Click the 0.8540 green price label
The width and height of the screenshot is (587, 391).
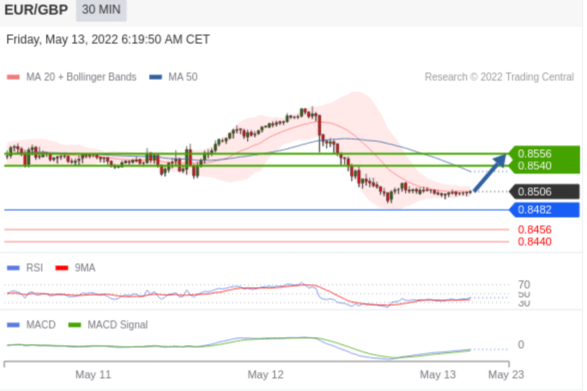pos(534,166)
